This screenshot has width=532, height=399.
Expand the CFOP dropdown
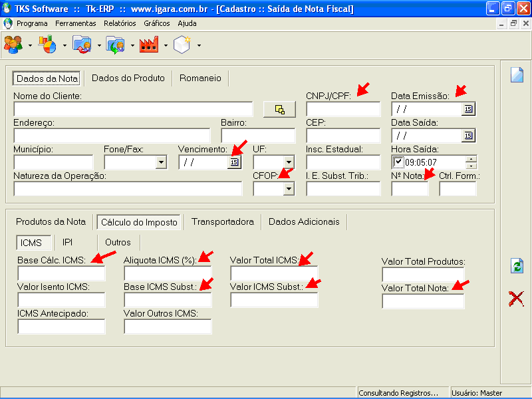[288, 189]
